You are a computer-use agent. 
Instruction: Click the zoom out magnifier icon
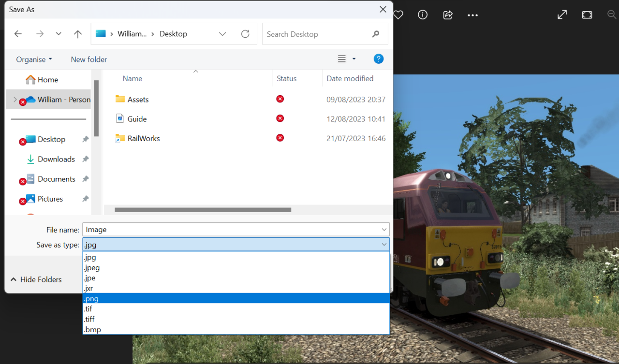(x=612, y=15)
